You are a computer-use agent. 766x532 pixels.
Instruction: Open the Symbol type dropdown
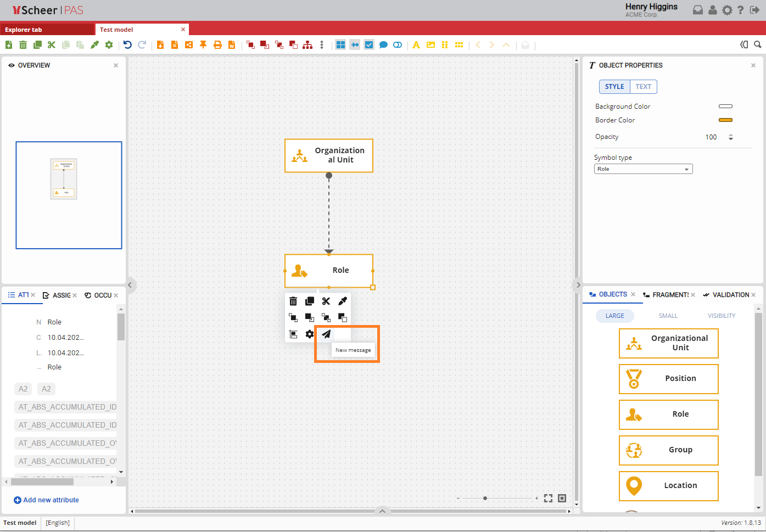point(643,169)
